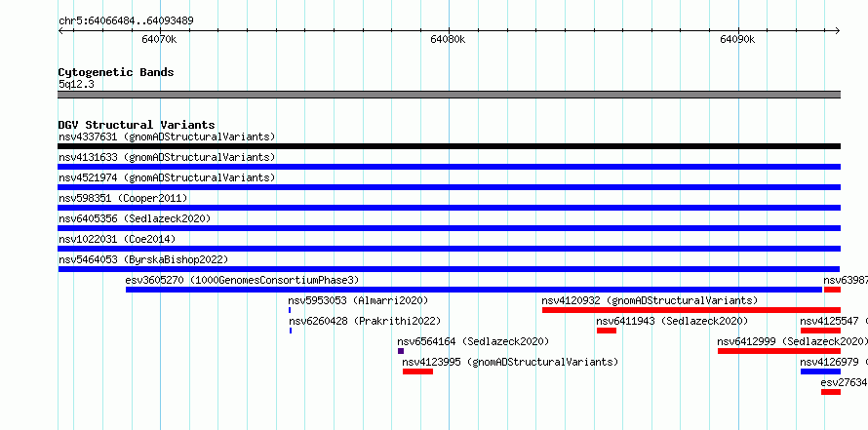Select chr5:64066484..64093489 coordinate text
Image resolution: width=868 pixels, height=430 pixels.
[x=126, y=20]
